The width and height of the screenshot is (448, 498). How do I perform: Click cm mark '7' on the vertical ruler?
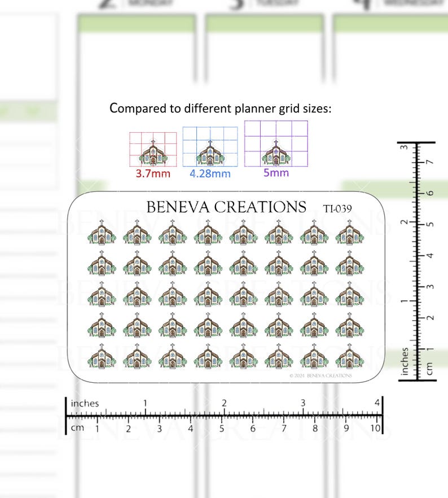coord(429,162)
